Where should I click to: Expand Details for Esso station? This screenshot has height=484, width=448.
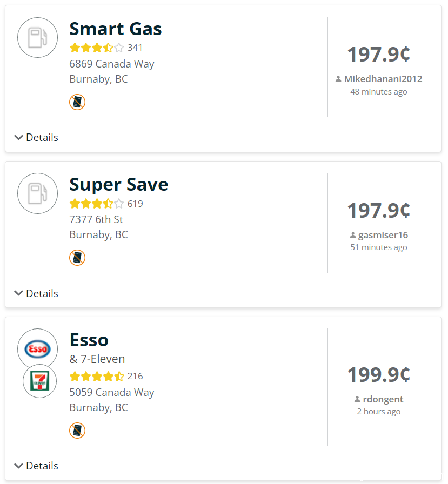pyautogui.click(x=36, y=466)
